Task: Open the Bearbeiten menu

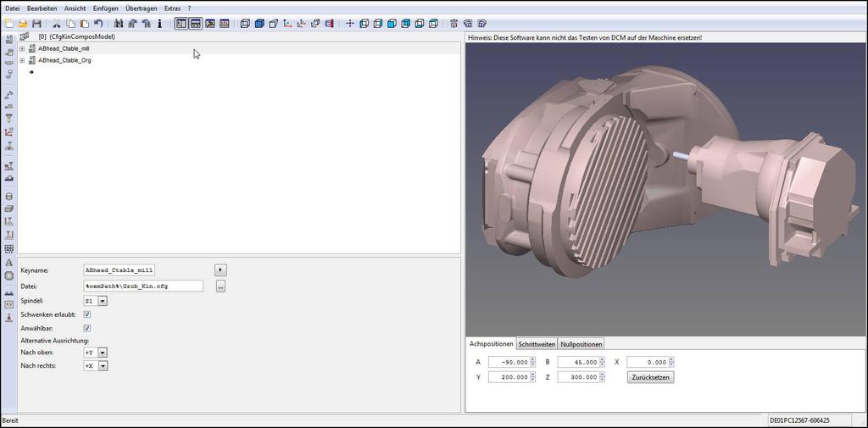Action: (x=42, y=8)
